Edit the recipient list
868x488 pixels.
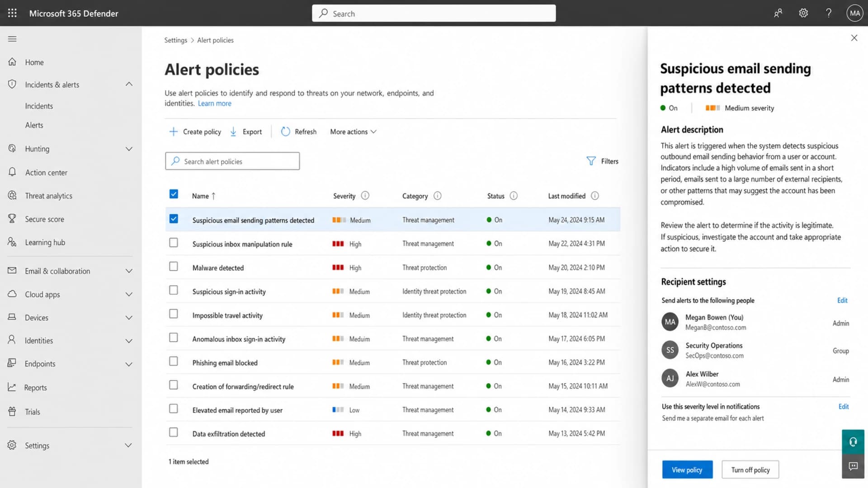tap(842, 300)
